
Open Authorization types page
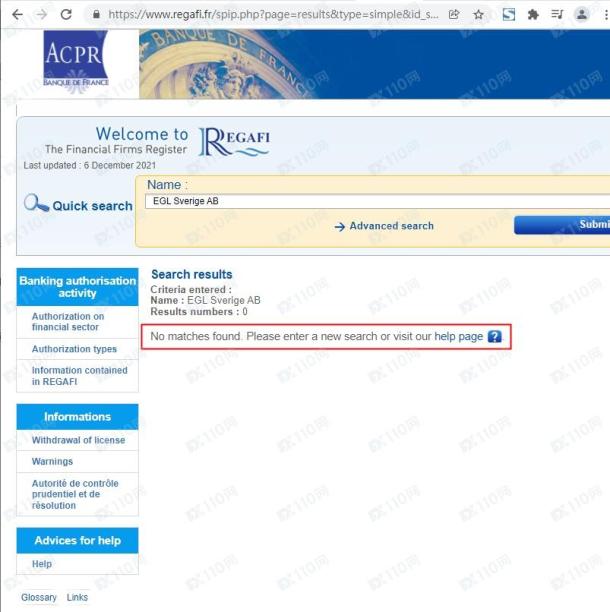click(x=74, y=349)
